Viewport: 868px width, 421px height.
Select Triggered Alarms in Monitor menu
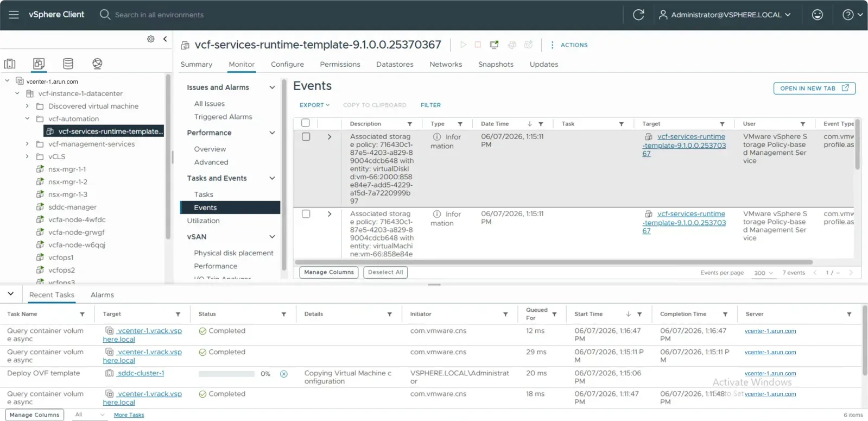pos(223,117)
